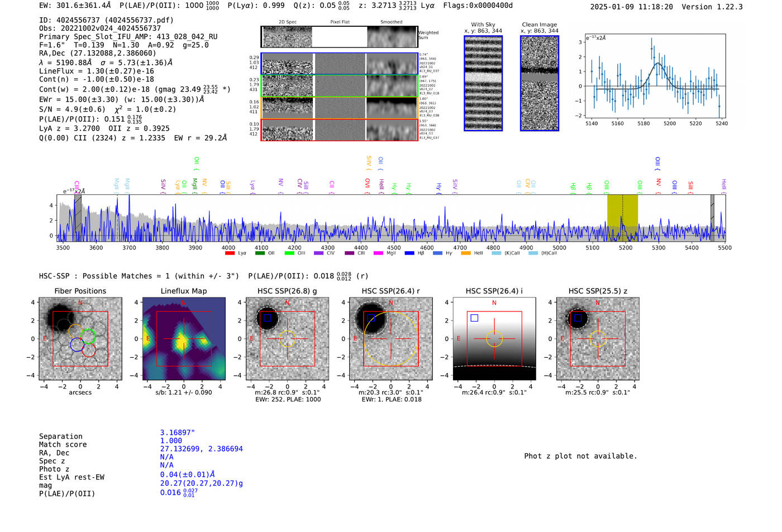
Task: Click the OIII lime legend swatch
Action: 289,253
